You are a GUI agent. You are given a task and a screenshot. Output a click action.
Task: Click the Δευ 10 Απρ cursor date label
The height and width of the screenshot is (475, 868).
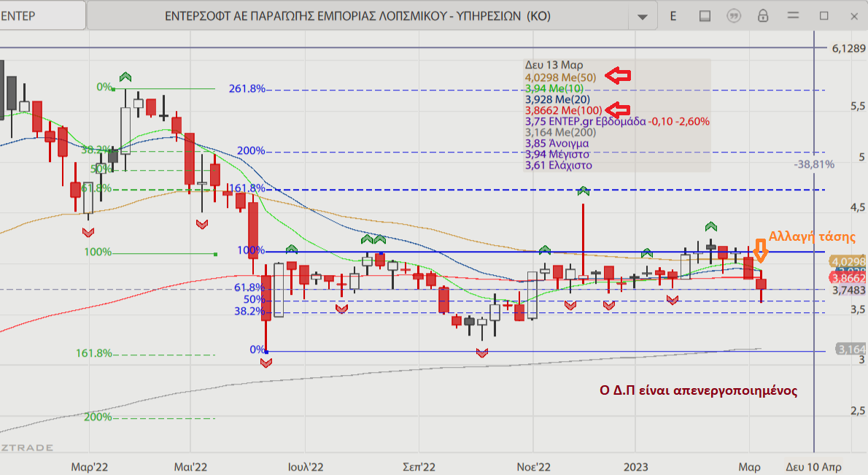tap(814, 467)
